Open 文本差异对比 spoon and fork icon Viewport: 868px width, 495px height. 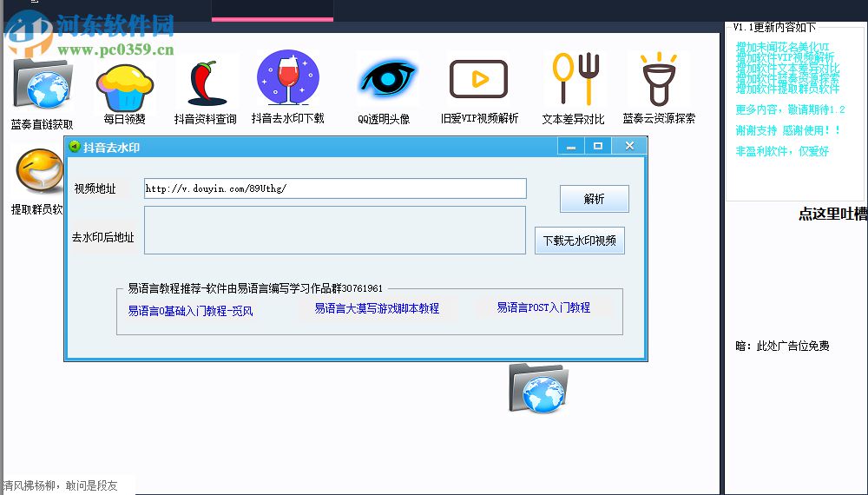coord(575,78)
